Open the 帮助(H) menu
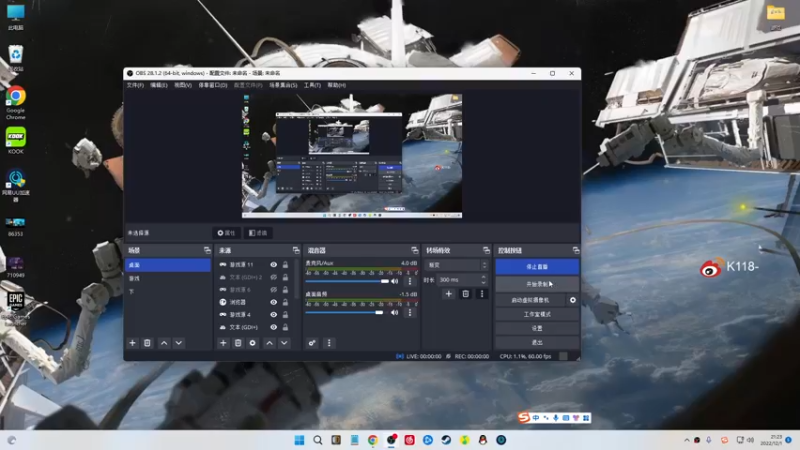 [337, 85]
